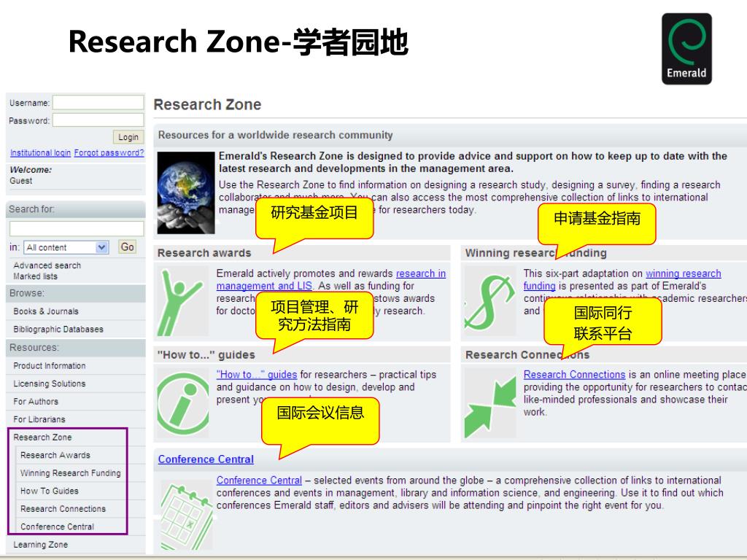Open Product Information under Resources
747x560 pixels.
(50, 366)
